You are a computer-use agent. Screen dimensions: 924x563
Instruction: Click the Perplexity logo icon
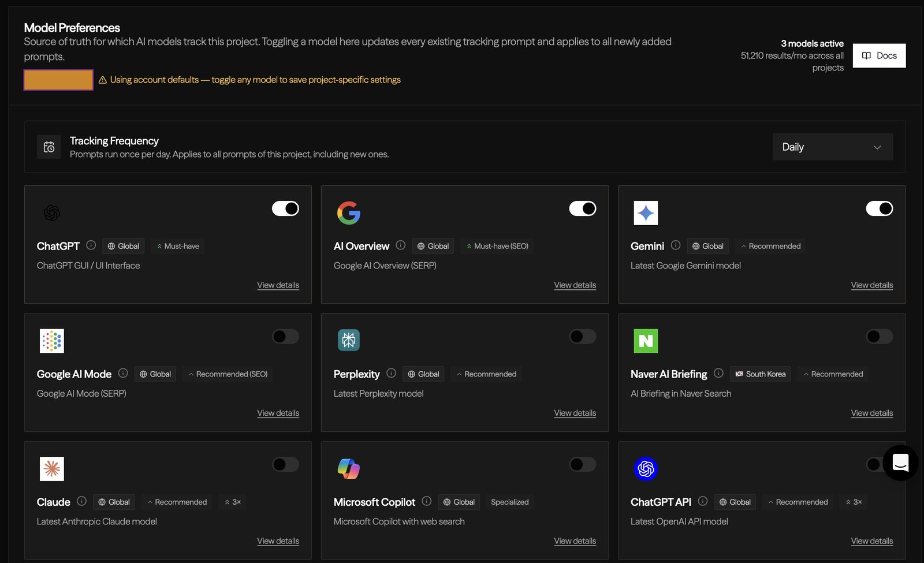[349, 340]
